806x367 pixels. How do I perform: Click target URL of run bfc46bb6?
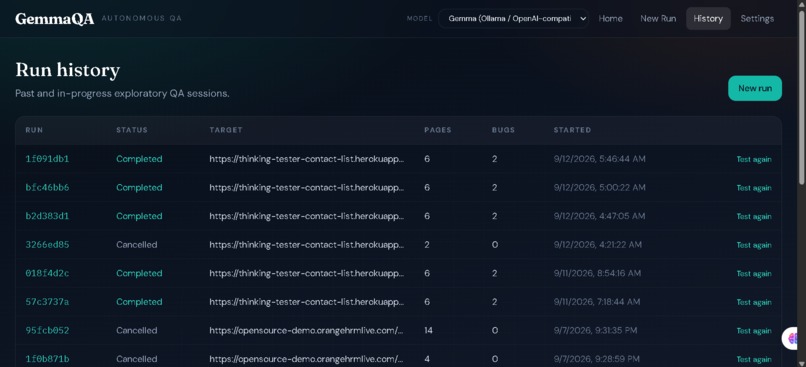point(306,188)
